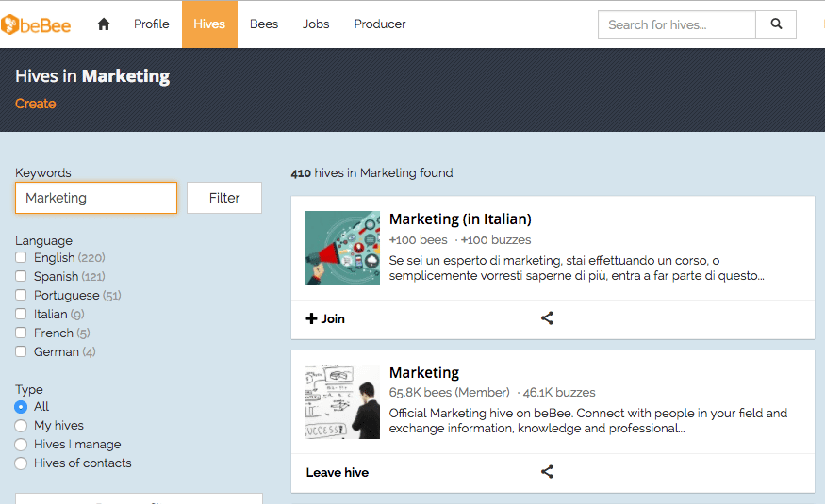Switch to the Bees tab
825x504 pixels.
264,24
